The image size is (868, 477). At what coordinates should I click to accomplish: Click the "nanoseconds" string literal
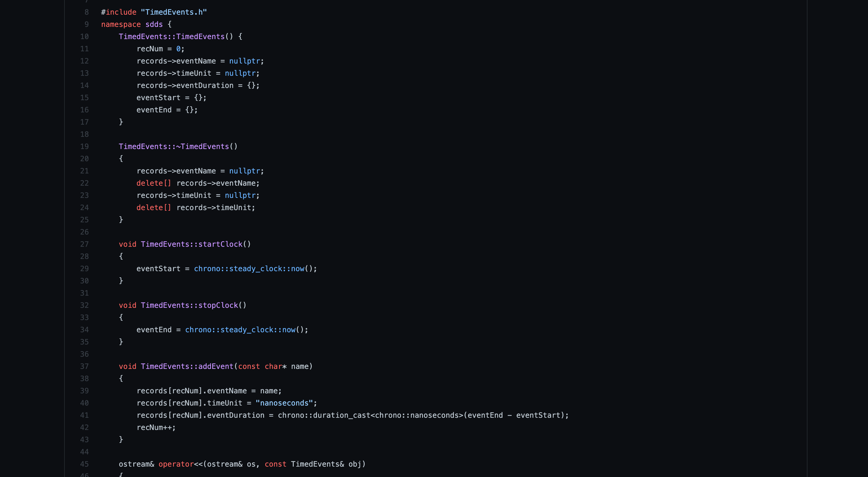point(284,403)
